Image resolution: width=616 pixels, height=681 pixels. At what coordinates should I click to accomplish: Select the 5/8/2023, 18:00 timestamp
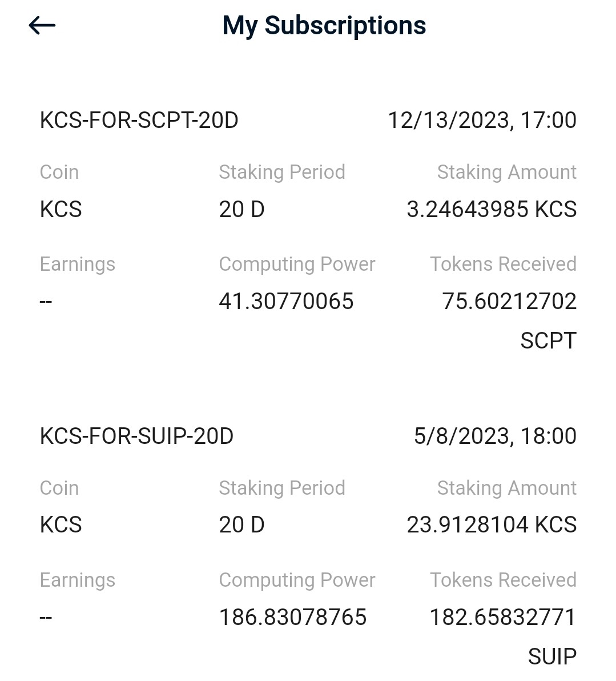(495, 436)
